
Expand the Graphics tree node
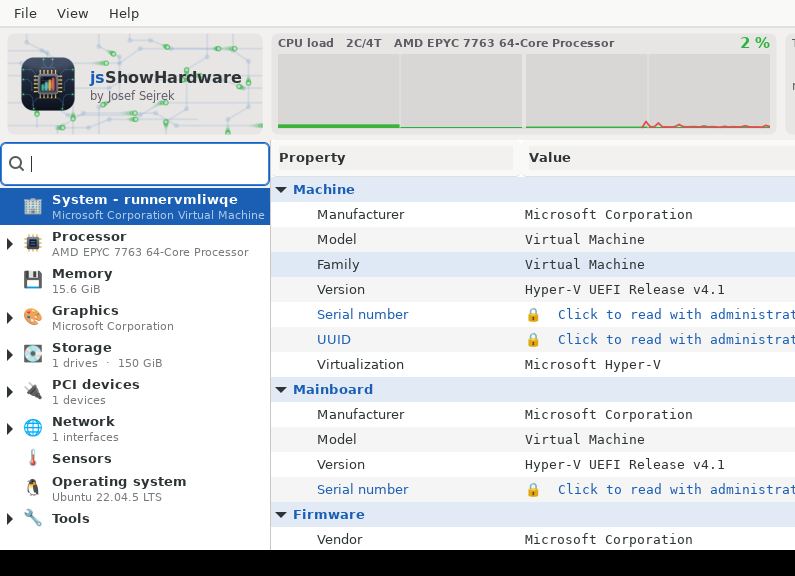click(x=9, y=318)
